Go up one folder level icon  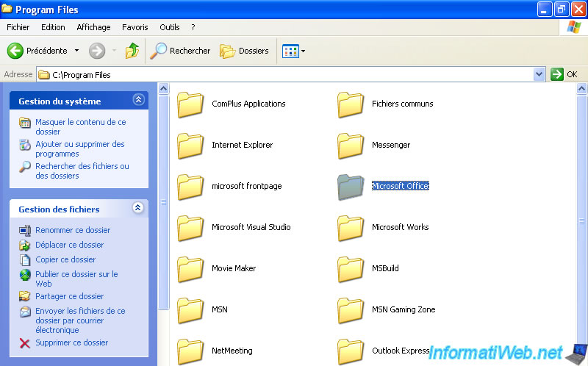point(132,51)
